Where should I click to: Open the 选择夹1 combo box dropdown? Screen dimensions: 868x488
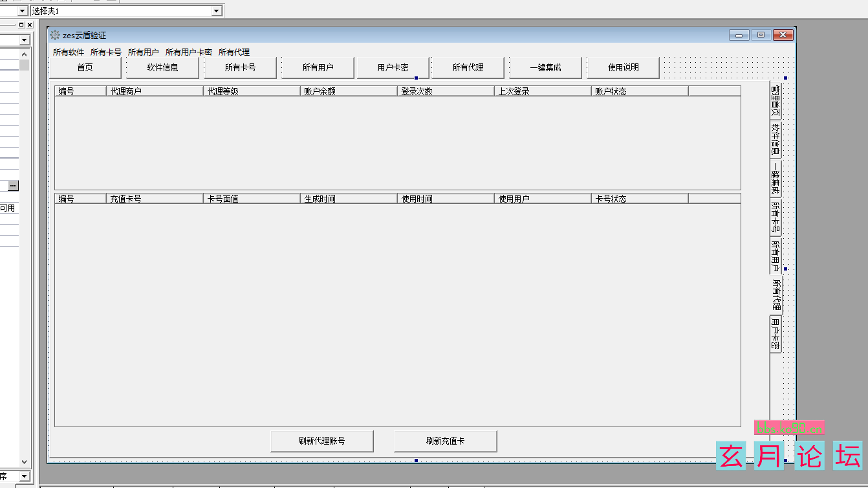click(217, 11)
